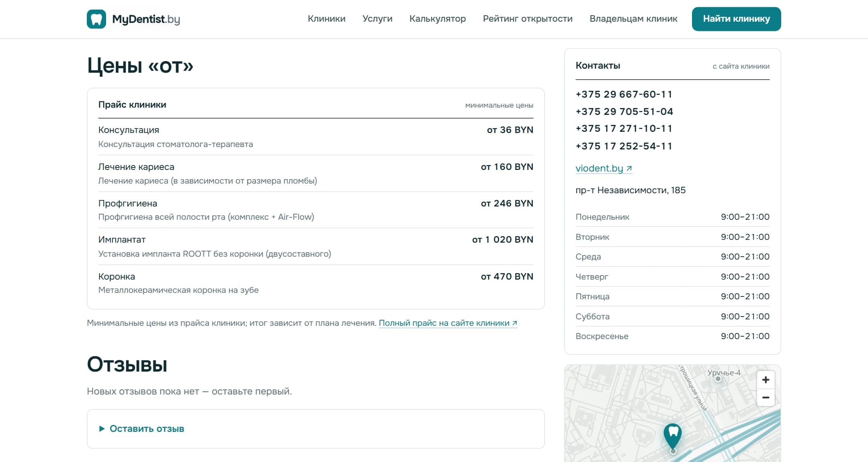868x462 pixels.
Task: Click the price 'от 36 BYN'
Action: (510, 130)
